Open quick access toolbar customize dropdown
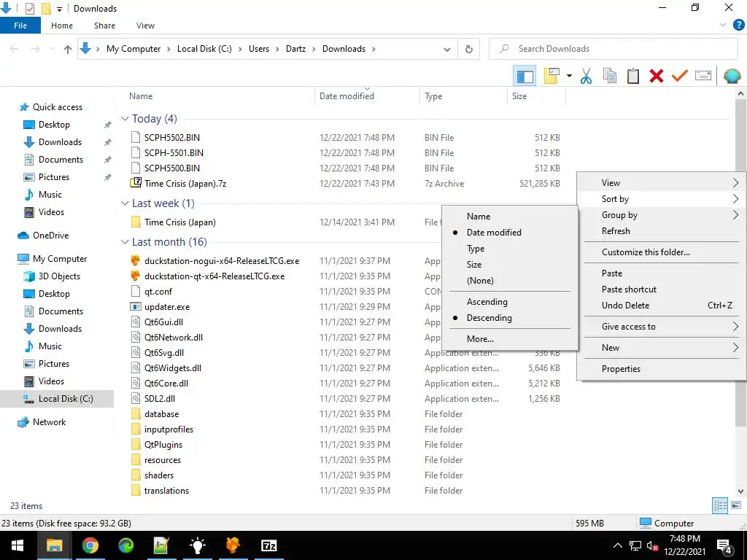 click(59, 9)
